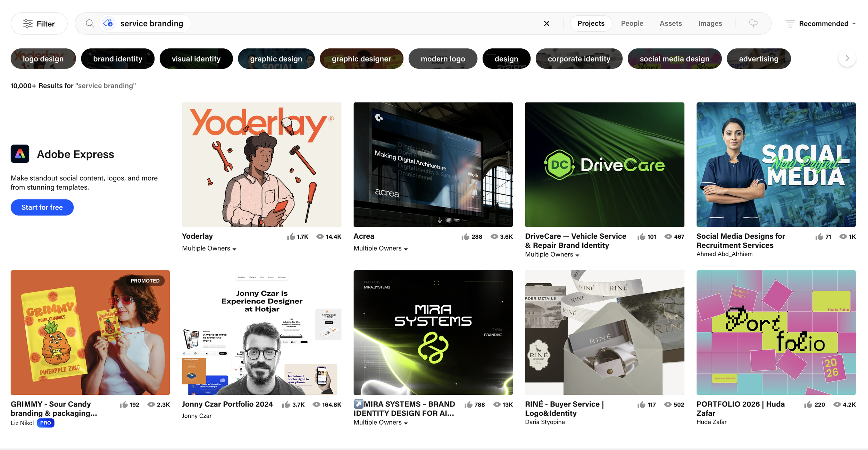This screenshot has width=868, height=450.
Task: Open the Recommended sort dropdown
Action: [x=820, y=24]
